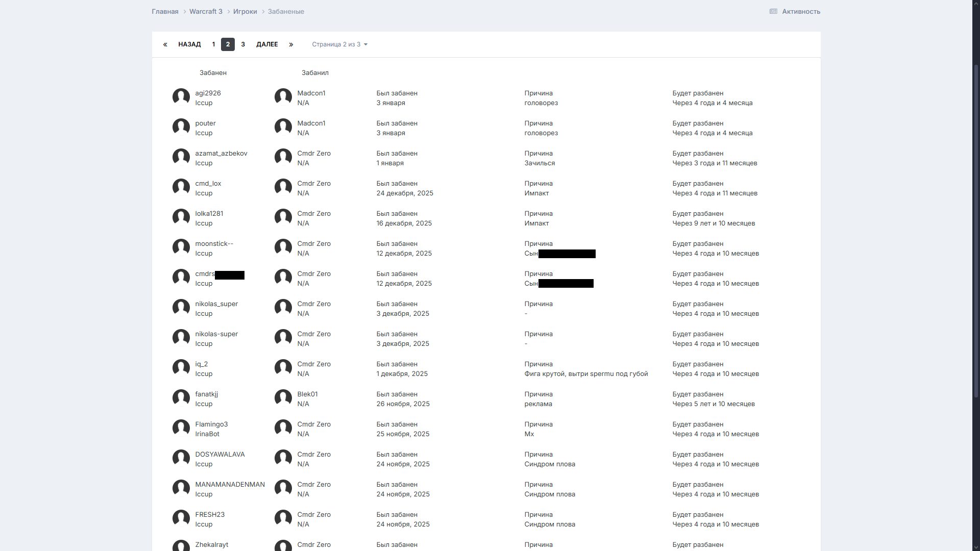Viewport: 980px width, 551px height.
Task: Click Blek01's avatar icon
Action: pos(283,398)
